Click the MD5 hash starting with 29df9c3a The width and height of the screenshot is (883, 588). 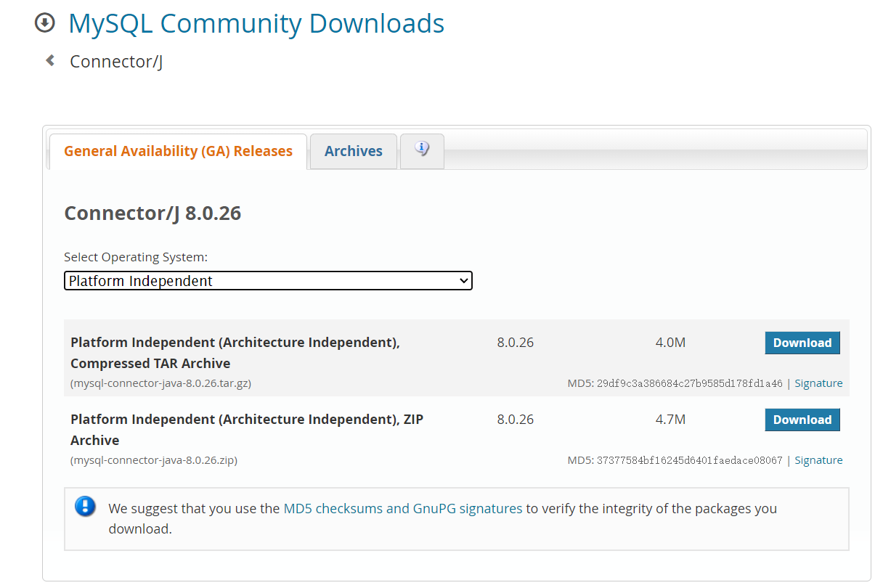[690, 383]
